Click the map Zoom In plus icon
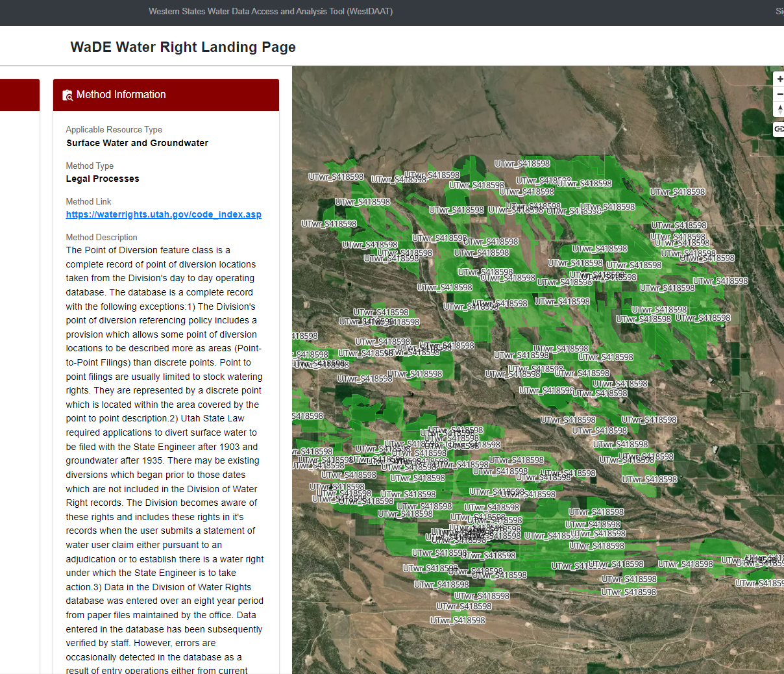 pyautogui.click(x=779, y=78)
